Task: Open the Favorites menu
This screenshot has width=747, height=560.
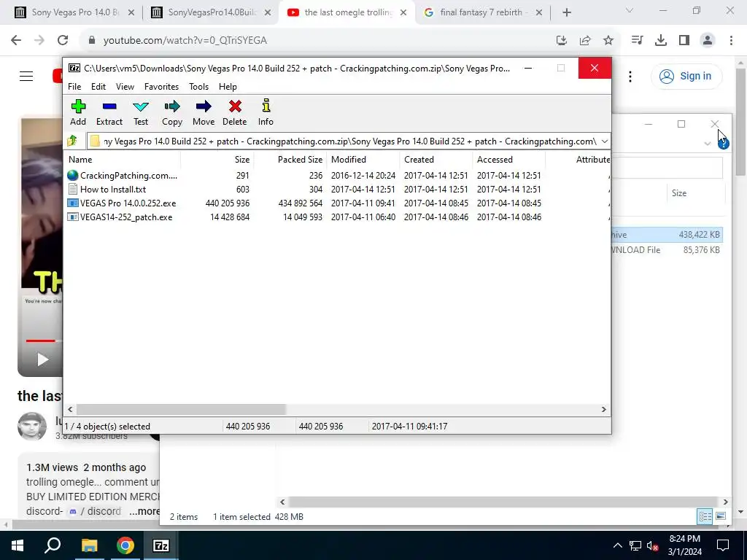Action: (x=161, y=87)
